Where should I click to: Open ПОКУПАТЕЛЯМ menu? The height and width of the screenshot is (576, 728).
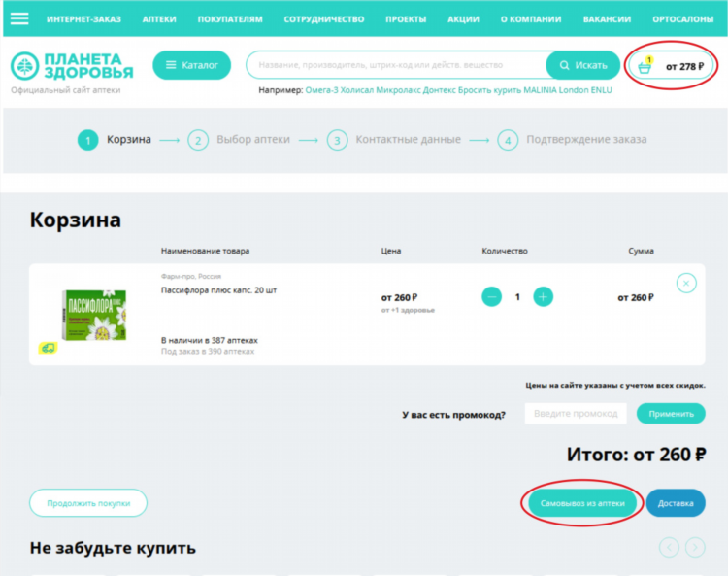pos(230,19)
